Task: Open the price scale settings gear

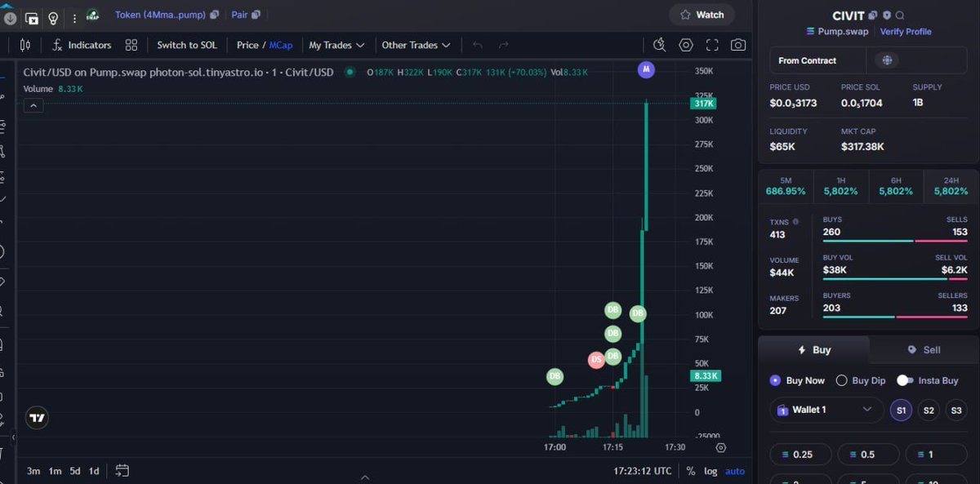Action: pos(720,447)
